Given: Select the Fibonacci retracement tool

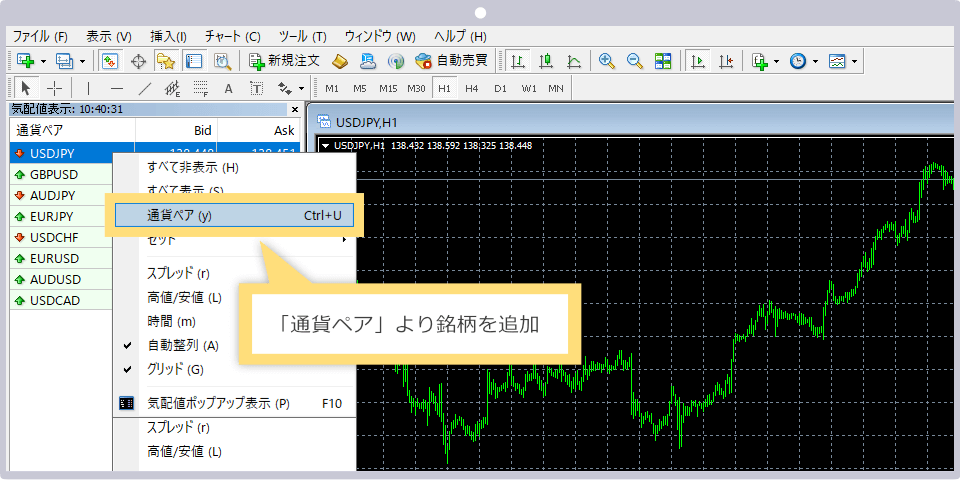Looking at the screenshot, I should pos(201,88).
